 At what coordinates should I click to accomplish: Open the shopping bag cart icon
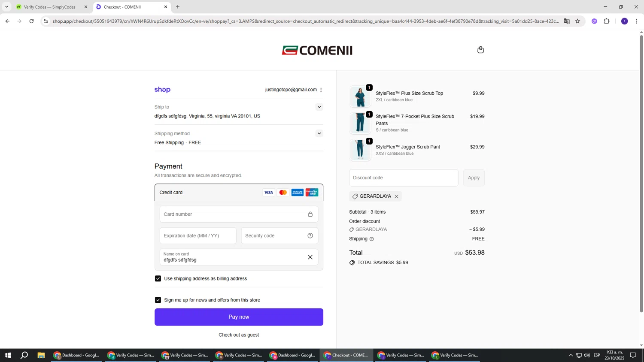[480, 50]
